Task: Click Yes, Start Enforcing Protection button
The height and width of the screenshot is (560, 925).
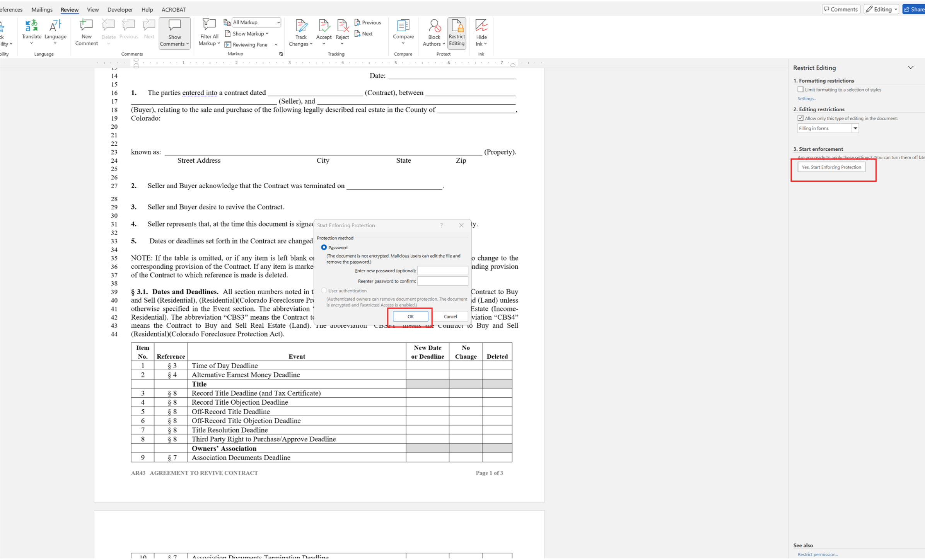Action: [831, 167]
